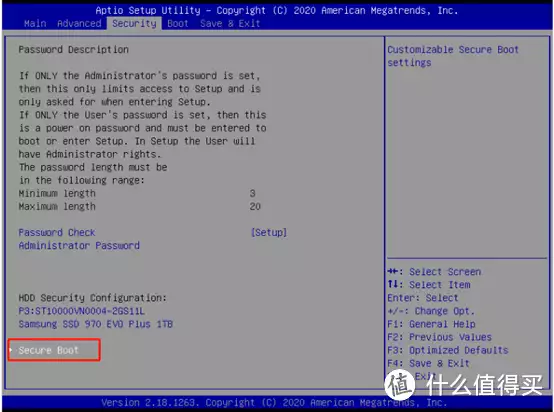554x412 pixels.
Task: Click the F4: Save & Exit hint
Action: (429, 363)
